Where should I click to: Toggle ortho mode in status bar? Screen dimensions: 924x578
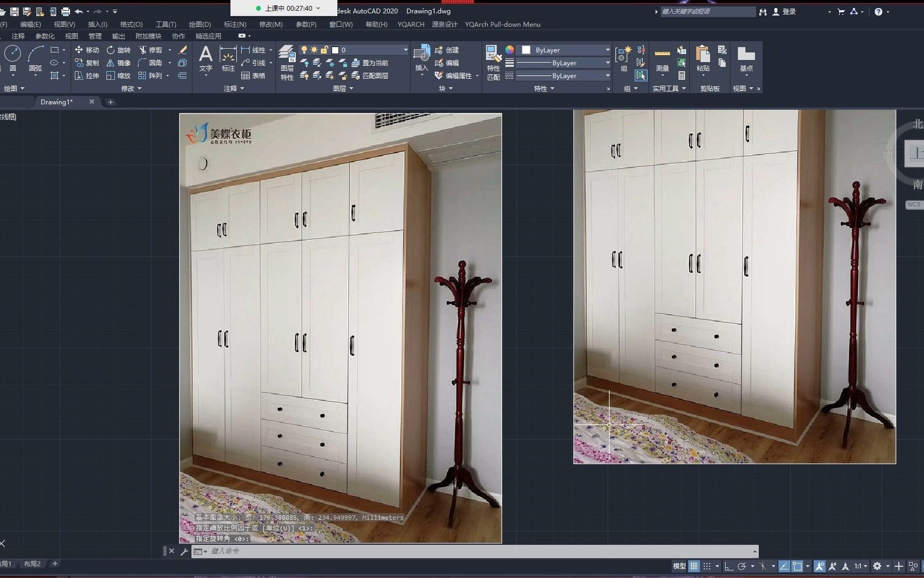click(728, 566)
